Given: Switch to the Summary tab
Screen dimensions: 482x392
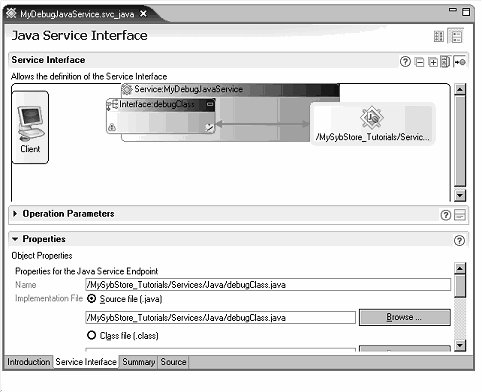Looking at the screenshot, I should (x=139, y=362).
